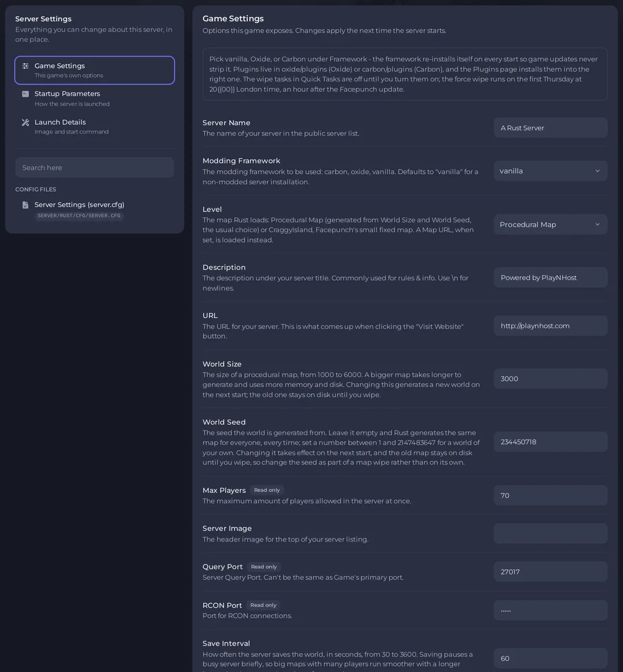The image size is (623, 672).
Task: Click the Game Settings sliders icon
Action: click(25, 66)
